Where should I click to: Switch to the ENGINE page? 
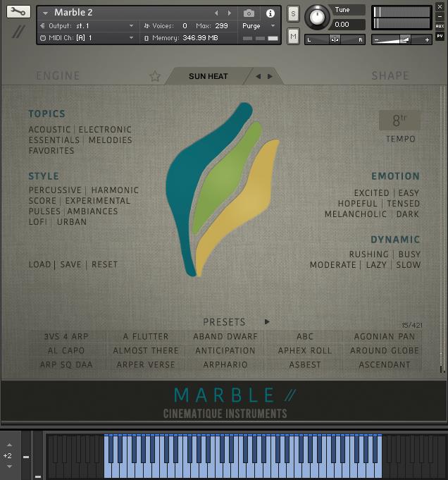click(58, 75)
